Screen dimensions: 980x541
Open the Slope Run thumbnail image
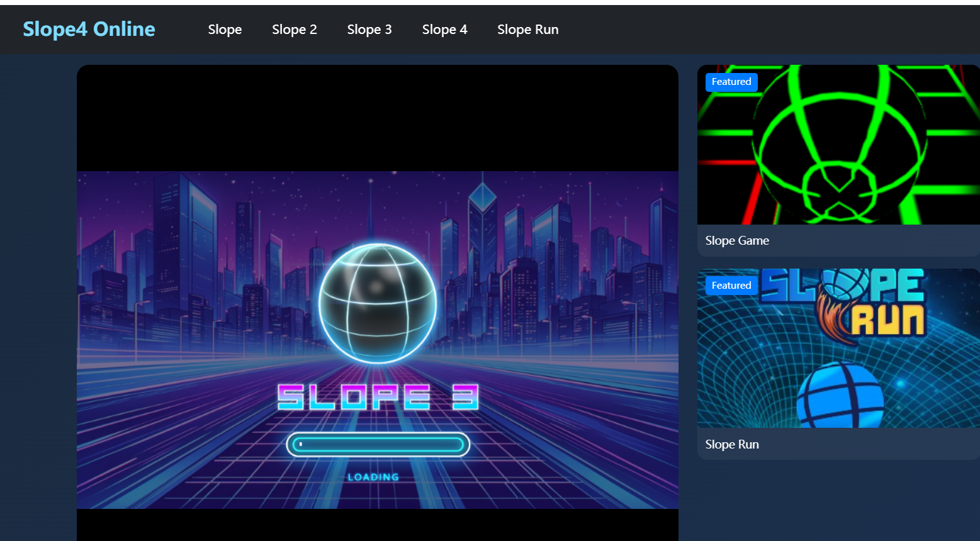(838, 348)
